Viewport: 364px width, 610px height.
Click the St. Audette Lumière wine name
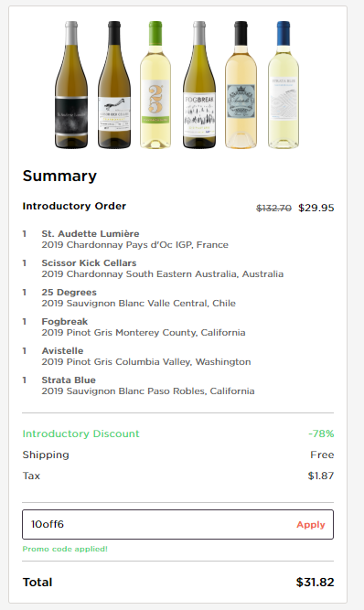pyautogui.click(x=91, y=234)
